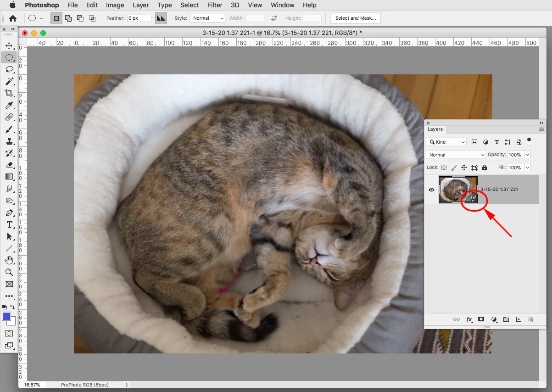Hide the 3-15-20 1.37 221 layer
The height and width of the screenshot is (392, 552).
tap(431, 190)
